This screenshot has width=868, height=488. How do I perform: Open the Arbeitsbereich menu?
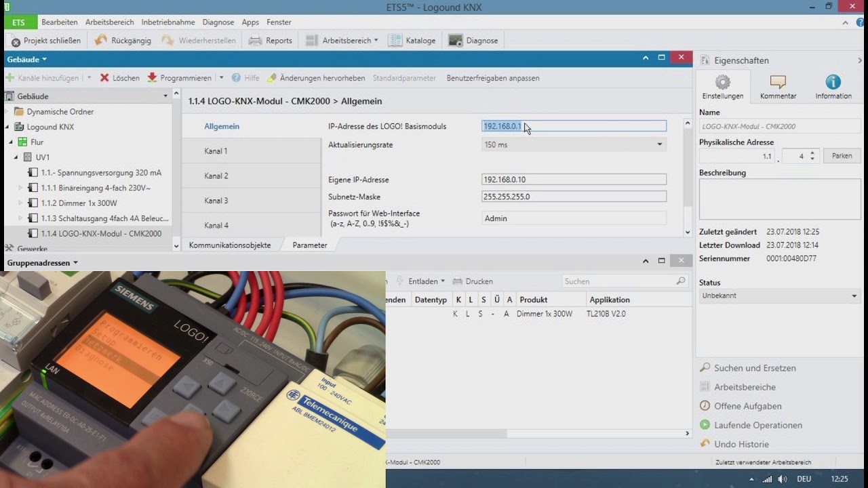point(110,22)
